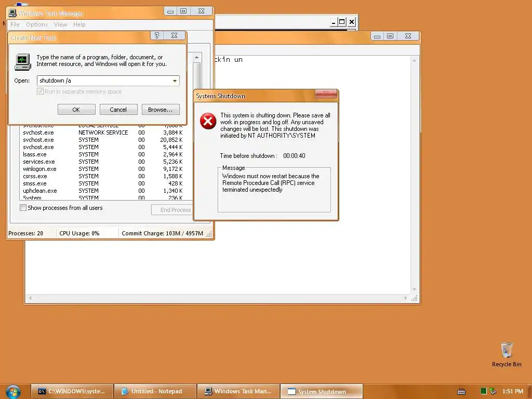Open the Help menu in Task Manager
The image size is (532, 399).
tap(79, 24)
